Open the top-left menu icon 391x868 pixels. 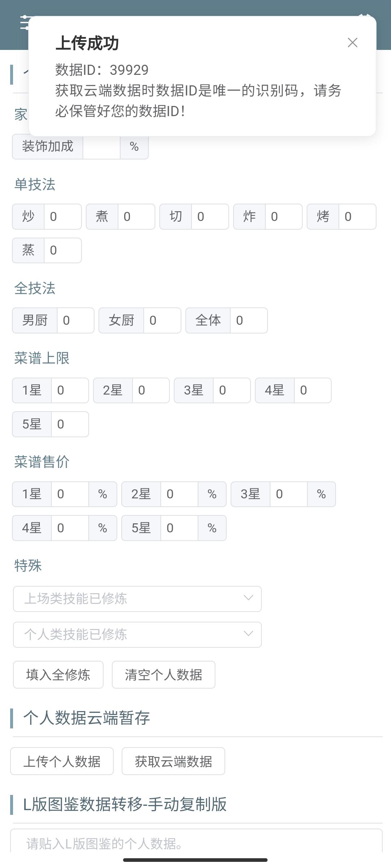click(x=24, y=23)
